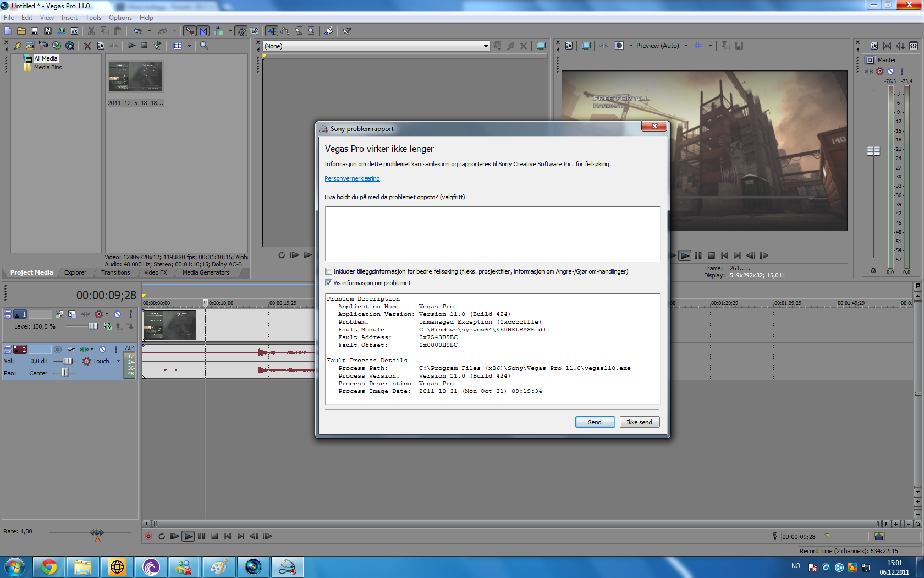
Task: Click the Copy Snapshot to Clipboard icon
Action: (725, 46)
